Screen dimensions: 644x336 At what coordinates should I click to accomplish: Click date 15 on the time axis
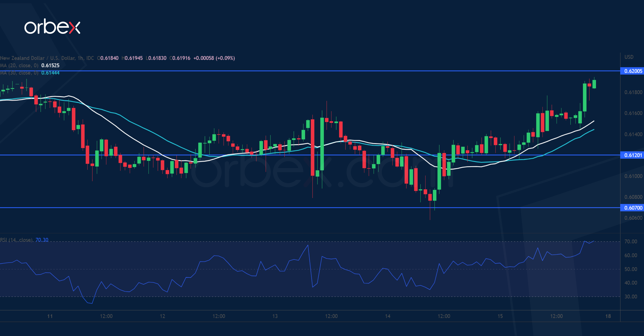[500, 316]
